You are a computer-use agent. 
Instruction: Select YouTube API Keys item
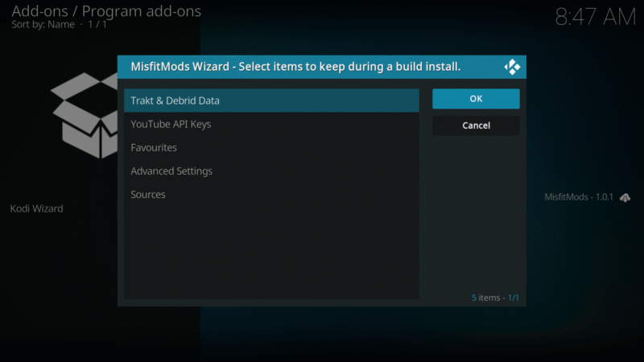point(271,124)
